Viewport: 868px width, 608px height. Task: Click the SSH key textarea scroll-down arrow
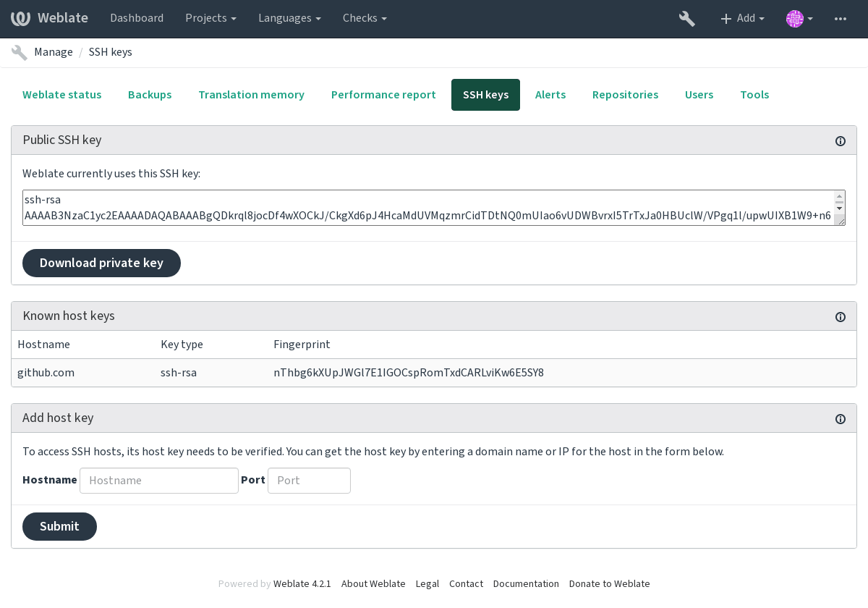coord(839,208)
